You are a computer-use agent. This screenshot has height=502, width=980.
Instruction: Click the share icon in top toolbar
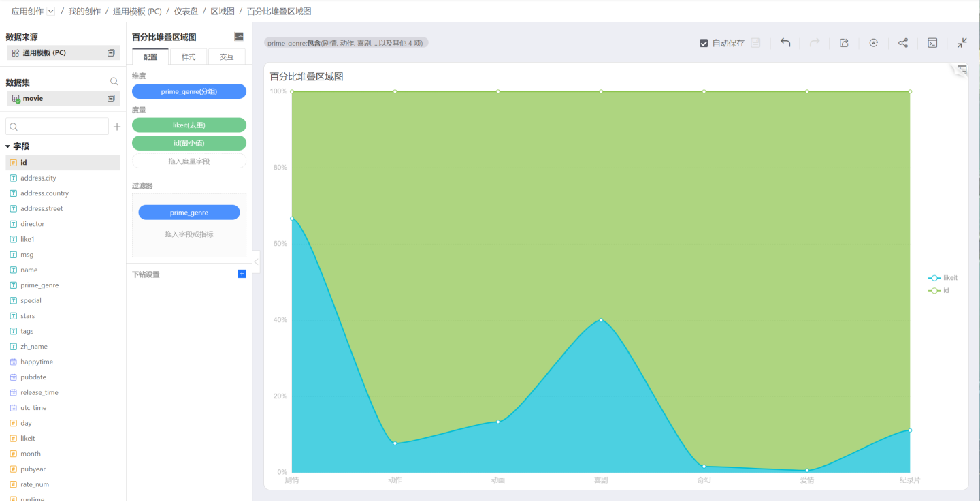903,43
